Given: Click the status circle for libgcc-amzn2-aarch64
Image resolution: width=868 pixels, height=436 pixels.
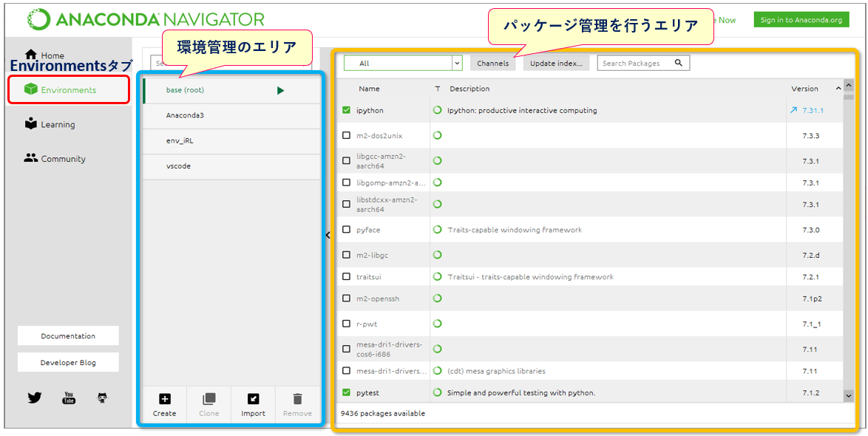Looking at the screenshot, I should (x=437, y=160).
